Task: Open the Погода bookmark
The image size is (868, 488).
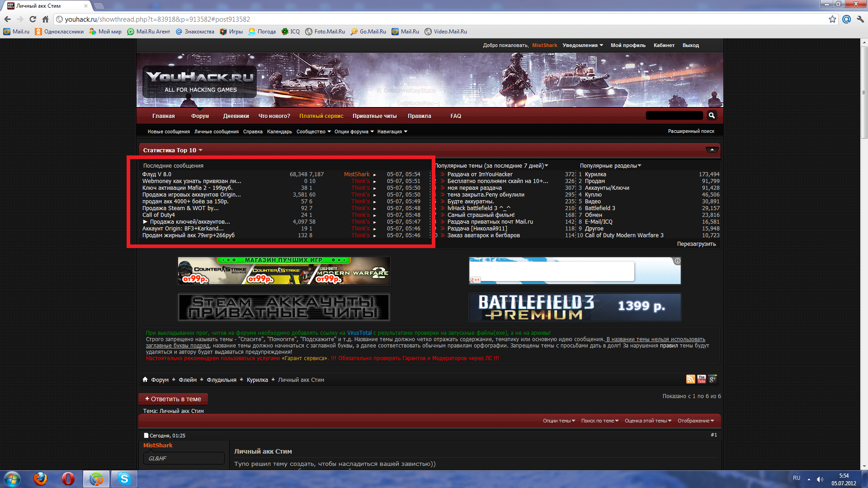Action: (262, 32)
